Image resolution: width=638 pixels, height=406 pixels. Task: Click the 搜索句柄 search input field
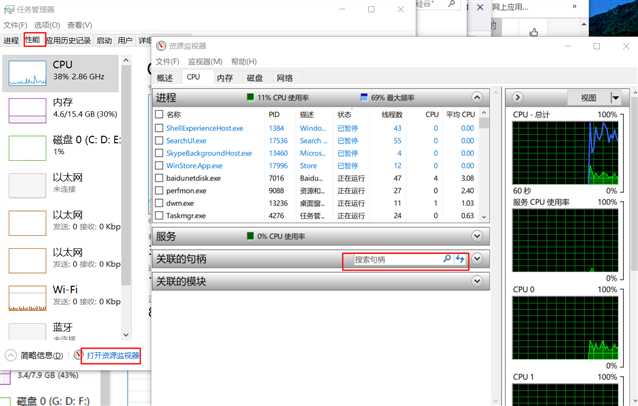pyautogui.click(x=397, y=259)
